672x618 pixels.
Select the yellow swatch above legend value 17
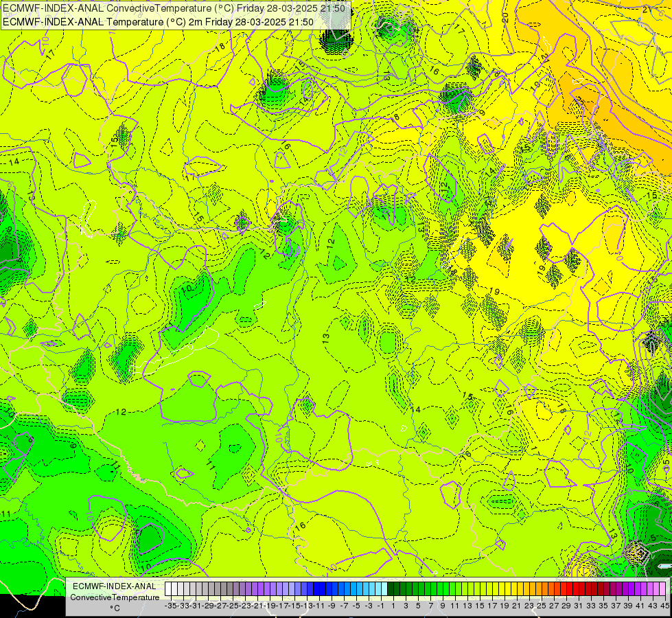(x=489, y=588)
